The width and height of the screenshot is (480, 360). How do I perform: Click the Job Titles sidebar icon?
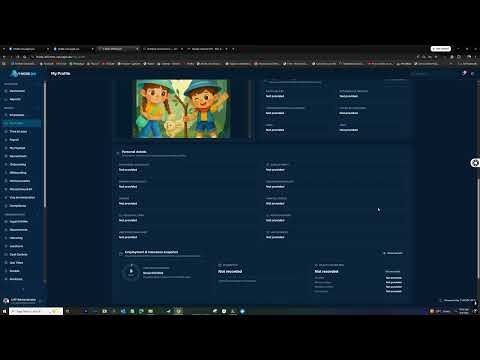point(6,263)
